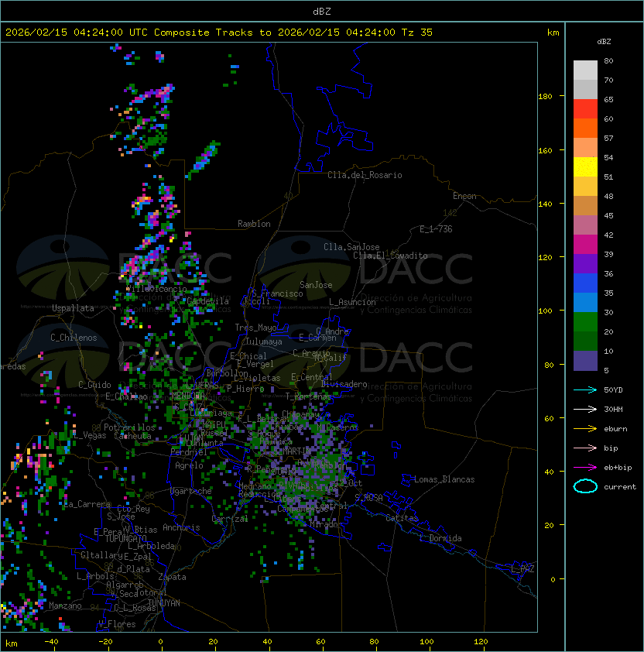Select the green swatch between 30 and 20
The width and height of the screenshot is (644, 652).
(585, 321)
